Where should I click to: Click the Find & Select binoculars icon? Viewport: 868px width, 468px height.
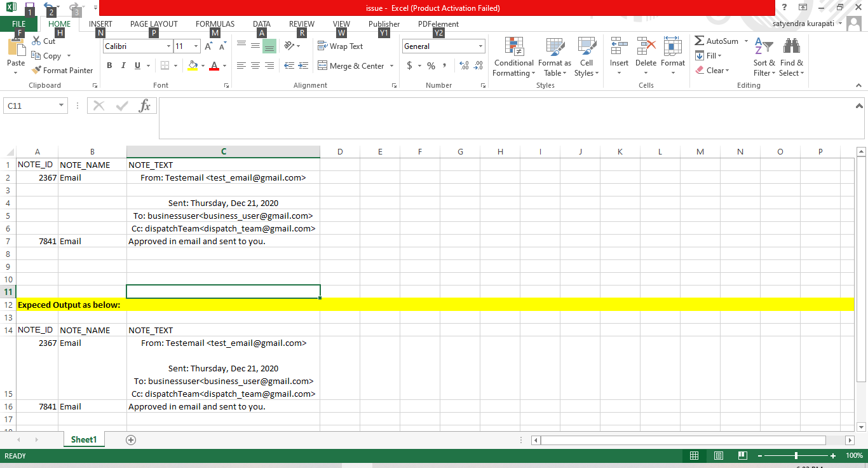click(791, 47)
